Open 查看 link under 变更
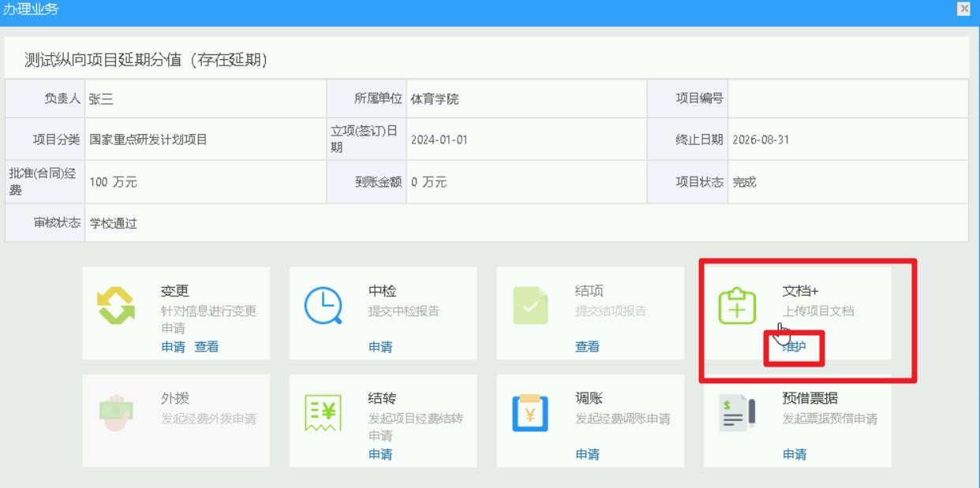The height and width of the screenshot is (488, 980). [x=207, y=347]
